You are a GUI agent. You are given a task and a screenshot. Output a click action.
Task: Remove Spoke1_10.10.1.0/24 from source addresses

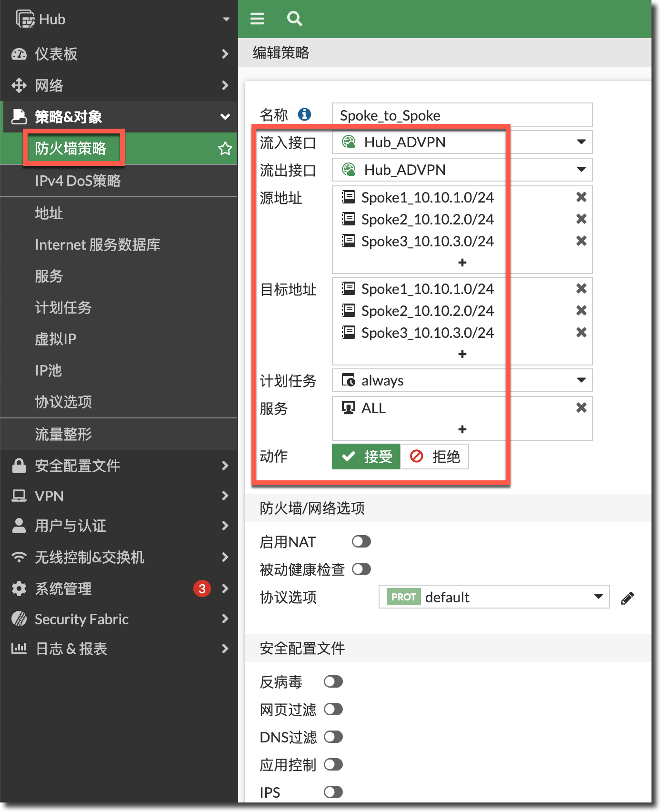pos(581,197)
